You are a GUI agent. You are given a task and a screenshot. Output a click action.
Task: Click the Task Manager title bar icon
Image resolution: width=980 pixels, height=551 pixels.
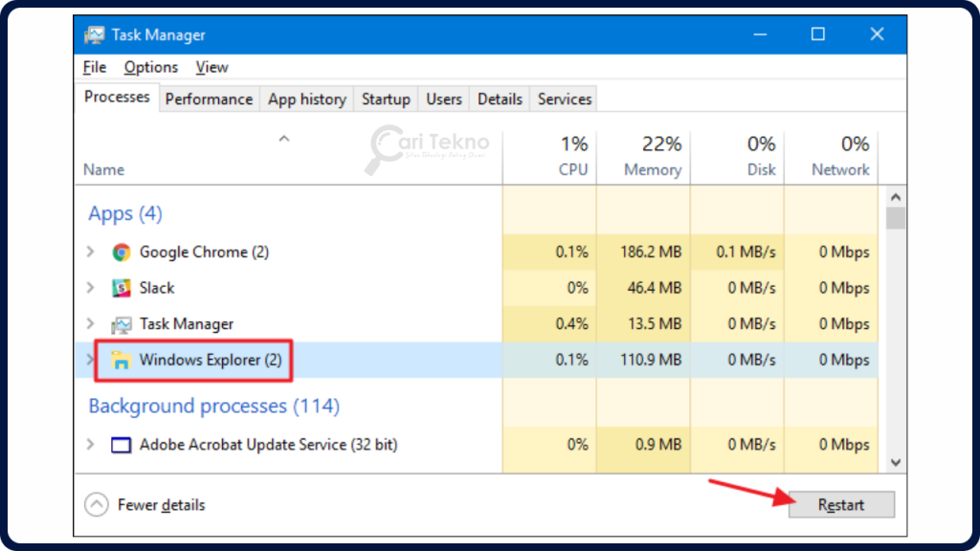coord(95,33)
